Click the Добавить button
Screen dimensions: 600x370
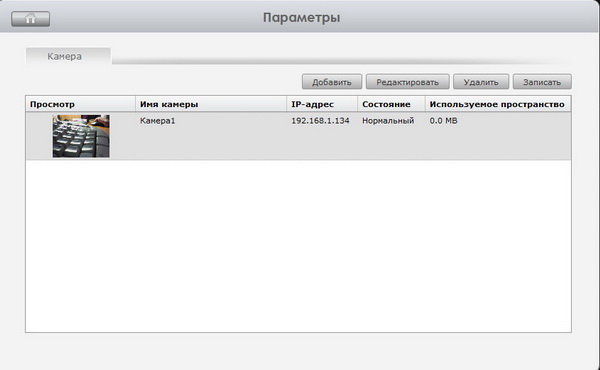click(x=332, y=81)
